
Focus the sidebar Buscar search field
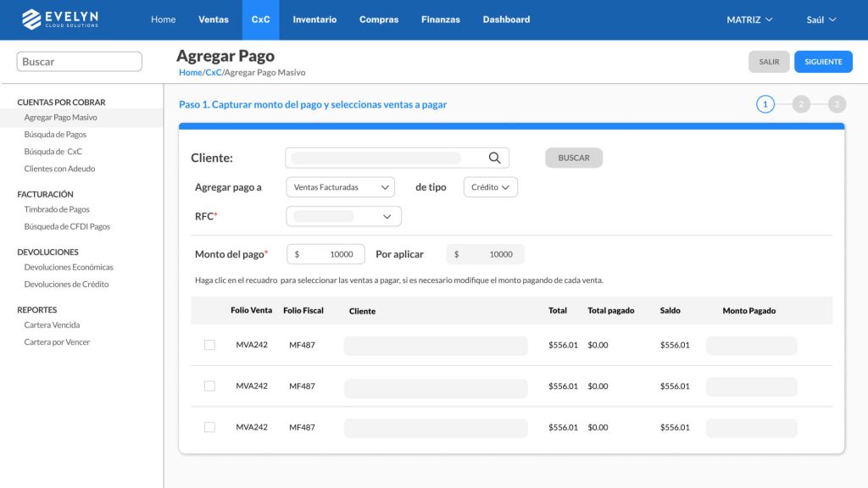point(79,61)
